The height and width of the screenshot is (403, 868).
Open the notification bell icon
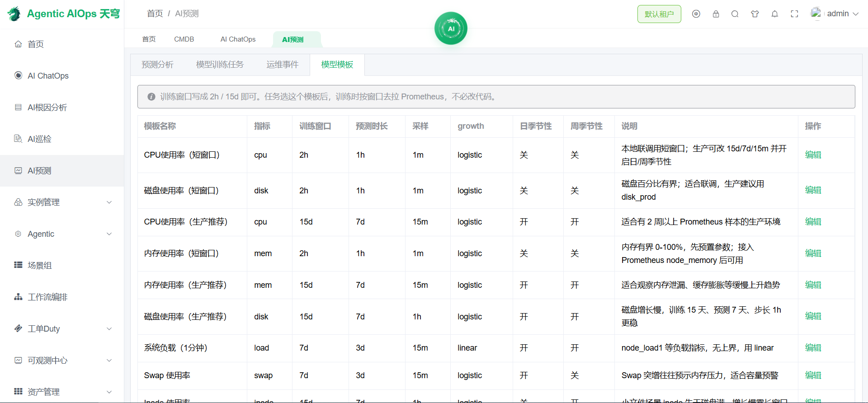pyautogui.click(x=774, y=14)
